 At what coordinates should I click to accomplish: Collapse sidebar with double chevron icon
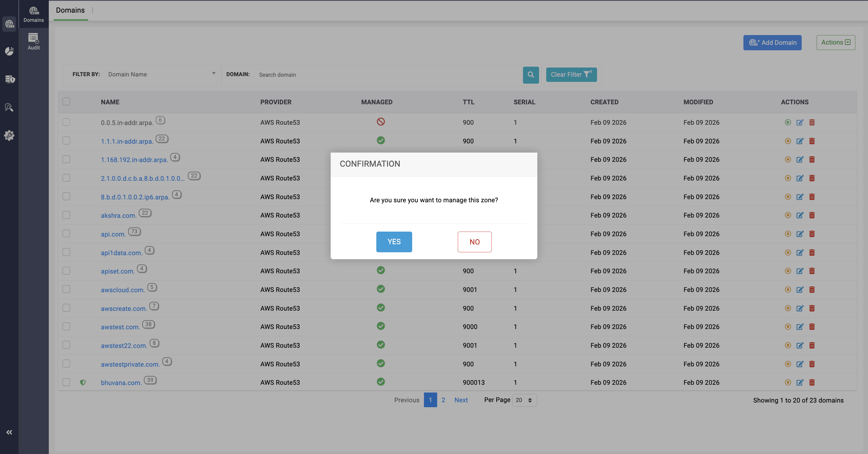(9, 432)
